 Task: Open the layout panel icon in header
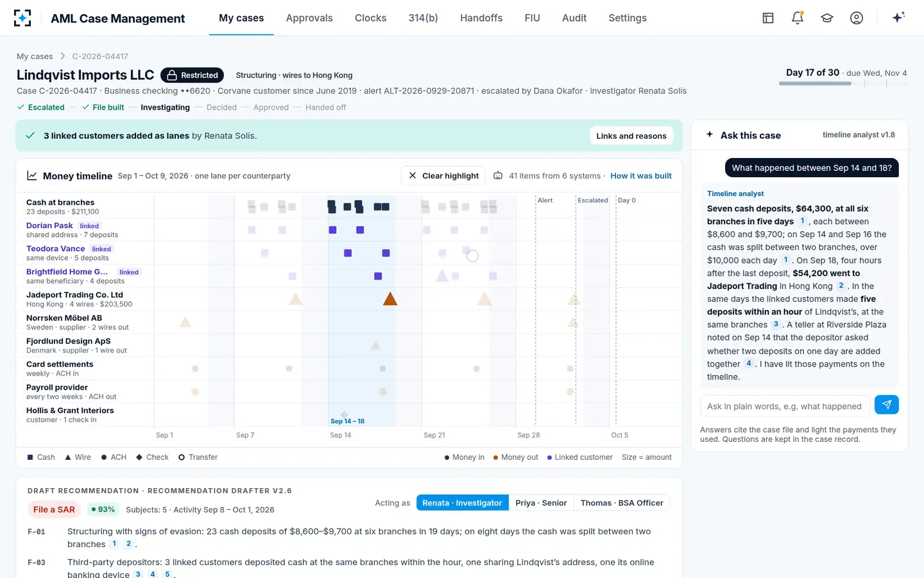pyautogui.click(x=768, y=18)
